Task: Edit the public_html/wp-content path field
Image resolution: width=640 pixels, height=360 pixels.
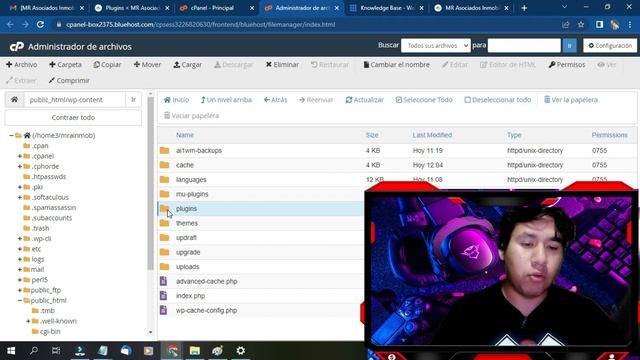Action: click(75, 100)
